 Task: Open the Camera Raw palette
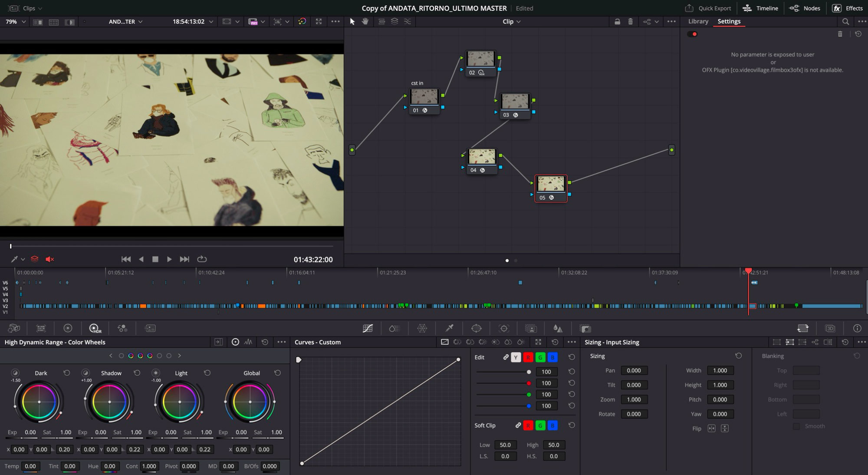click(14, 328)
